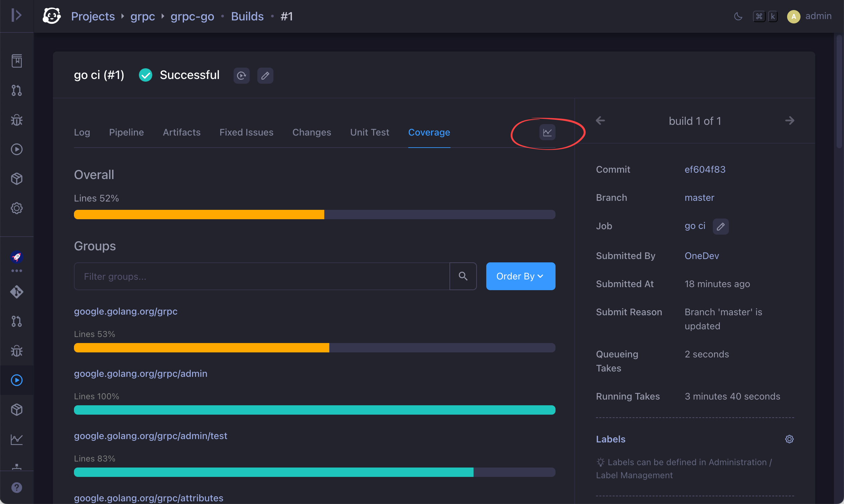Switch to the Unit Test tab
Viewport: 844px width, 504px height.
tap(369, 132)
